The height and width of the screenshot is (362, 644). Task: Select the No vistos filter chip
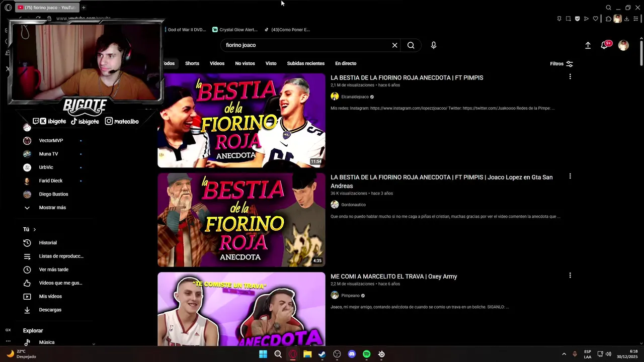point(245,63)
